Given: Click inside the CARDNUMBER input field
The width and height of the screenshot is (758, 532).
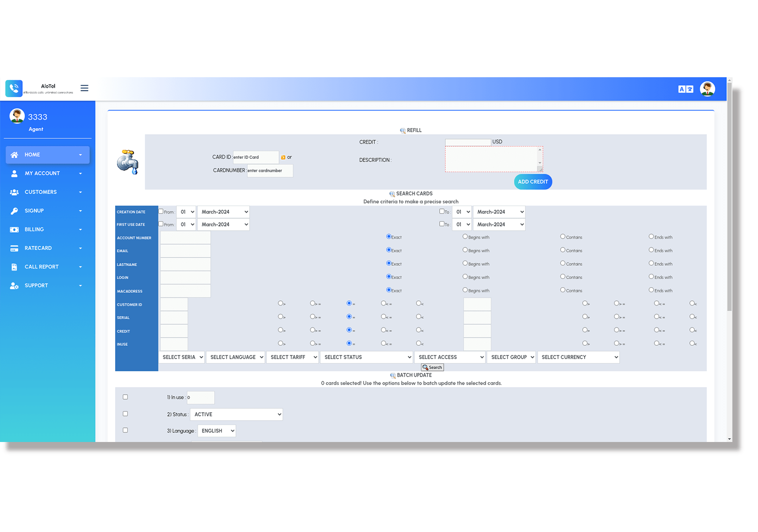Looking at the screenshot, I should click(270, 171).
